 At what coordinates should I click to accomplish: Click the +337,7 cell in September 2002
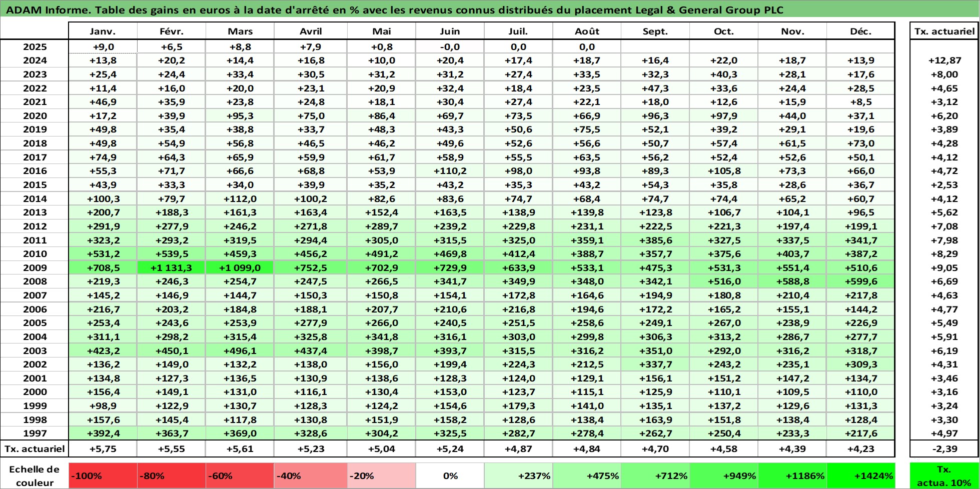[x=655, y=364]
